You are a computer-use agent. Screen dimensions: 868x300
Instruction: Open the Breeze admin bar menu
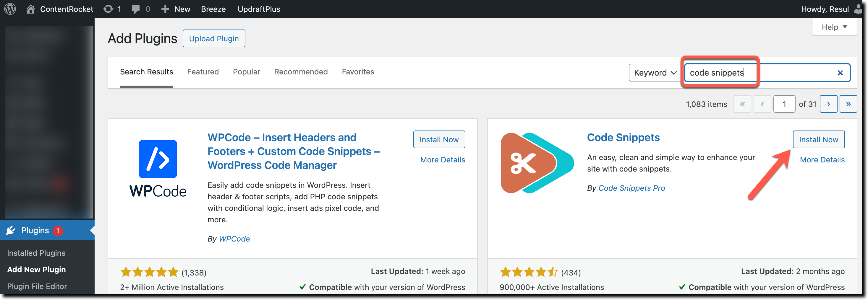[x=213, y=9]
